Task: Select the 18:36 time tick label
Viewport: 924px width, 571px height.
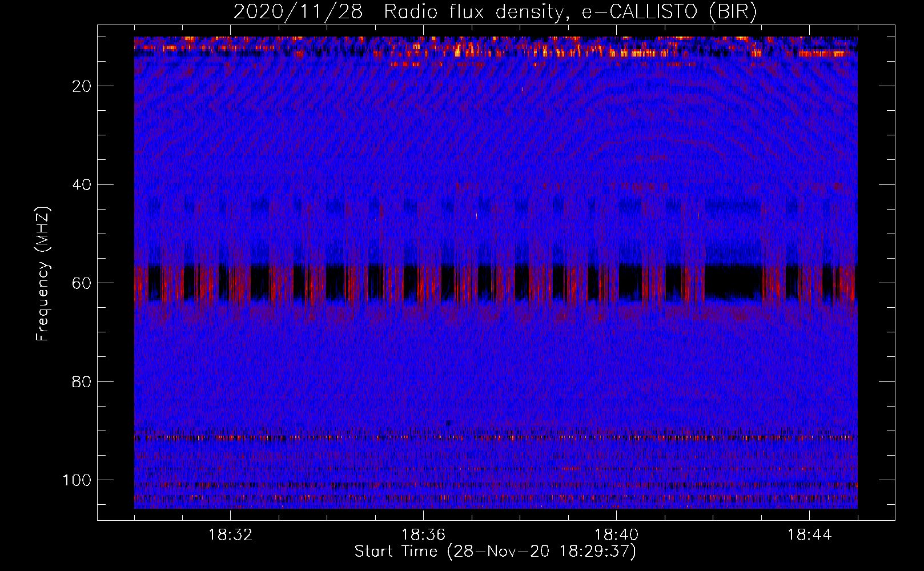Action: pos(423,535)
